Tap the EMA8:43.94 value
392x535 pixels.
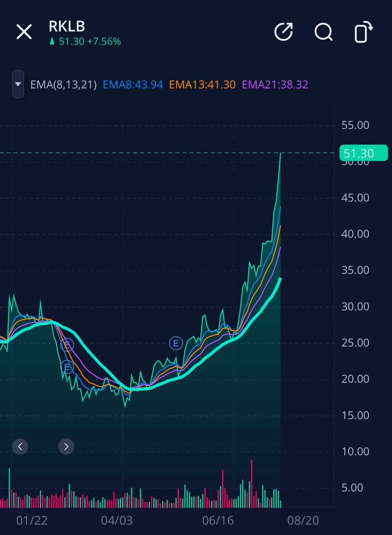pyautogui.click(x=133, y=85)
